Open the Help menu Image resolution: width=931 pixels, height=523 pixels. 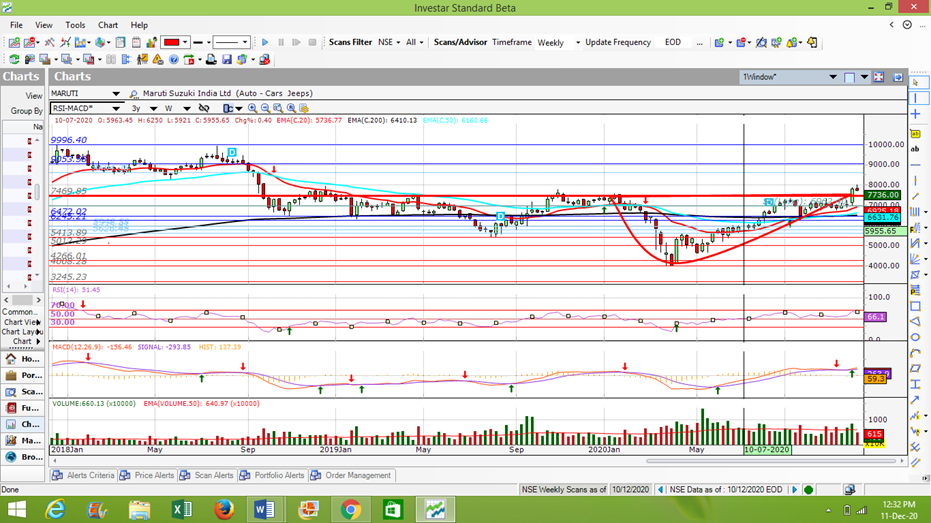click(x=139, y=25)
